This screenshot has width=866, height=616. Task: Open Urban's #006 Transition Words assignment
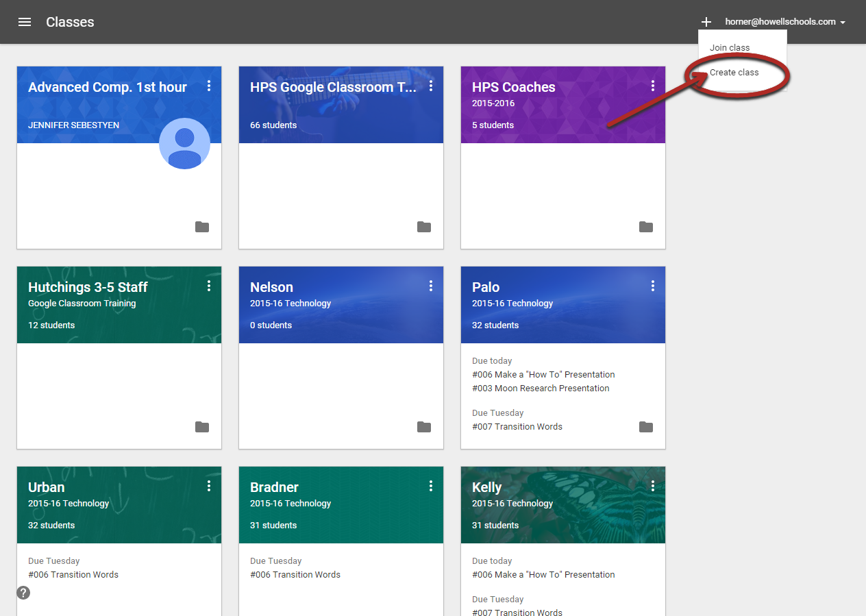pos(73,575)
